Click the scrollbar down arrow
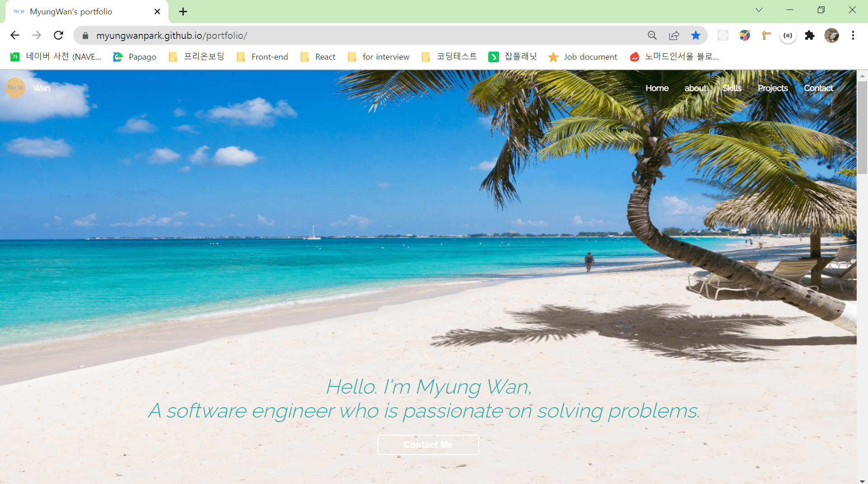Viewport: 868px width, 484px height. click(862, 480)
